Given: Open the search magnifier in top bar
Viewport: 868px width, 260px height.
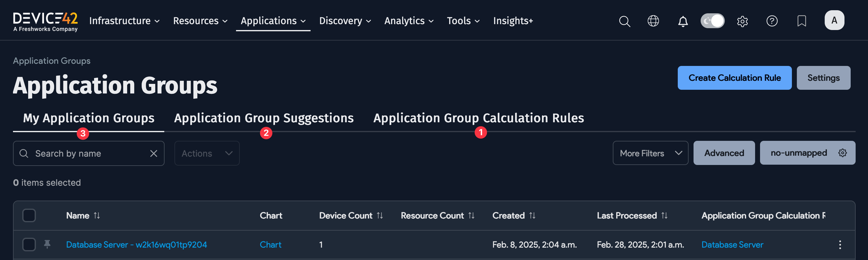Looking at the screenshot, I should [x=624, y=21].
